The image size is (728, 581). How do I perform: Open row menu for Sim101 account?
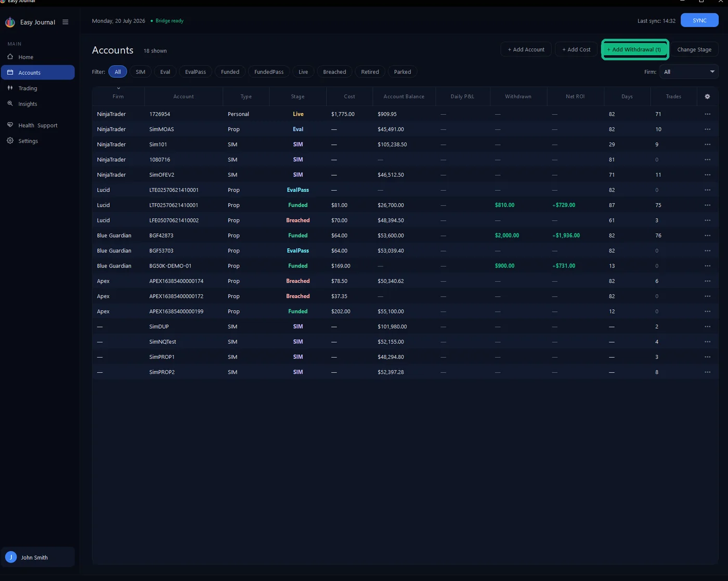tap(707, 144)
